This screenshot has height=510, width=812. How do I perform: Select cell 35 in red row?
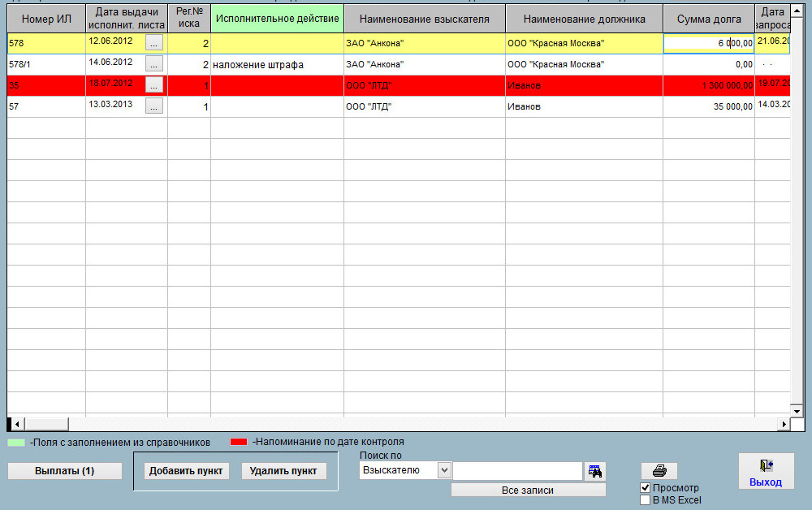pyautogui.click(x=46, y=85)
